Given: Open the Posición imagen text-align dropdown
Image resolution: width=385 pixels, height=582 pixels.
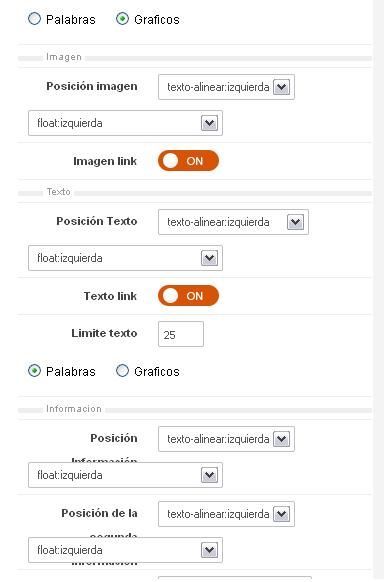Looking at the screenshot, I should pyautogui.click(x=226, y=87).
